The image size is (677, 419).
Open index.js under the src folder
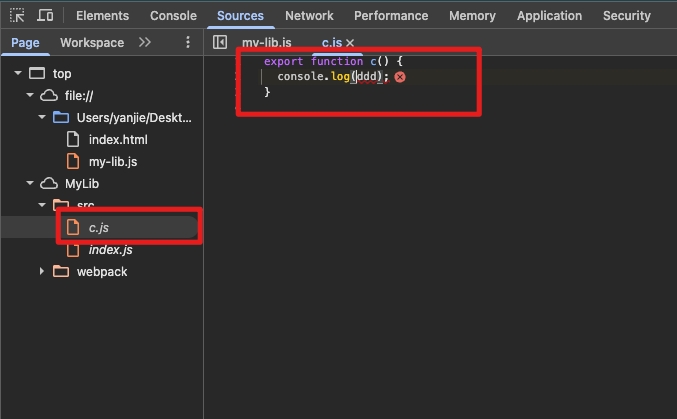coord(110,249)
